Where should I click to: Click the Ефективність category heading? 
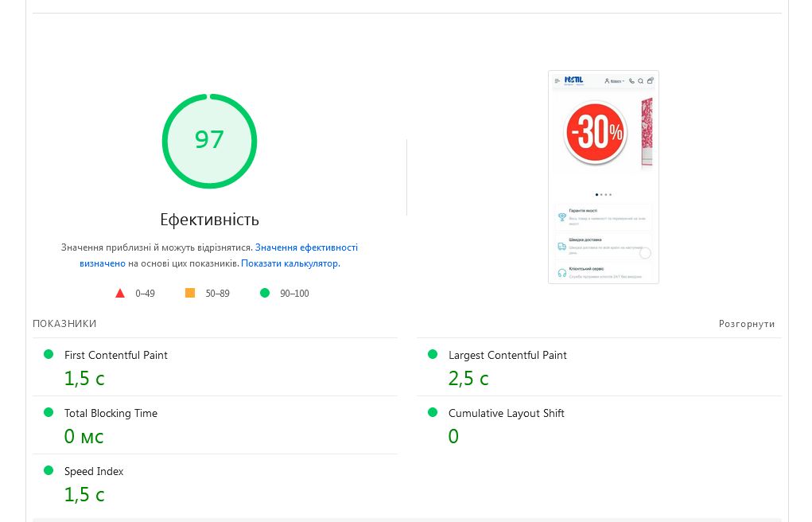pos(209,220)
